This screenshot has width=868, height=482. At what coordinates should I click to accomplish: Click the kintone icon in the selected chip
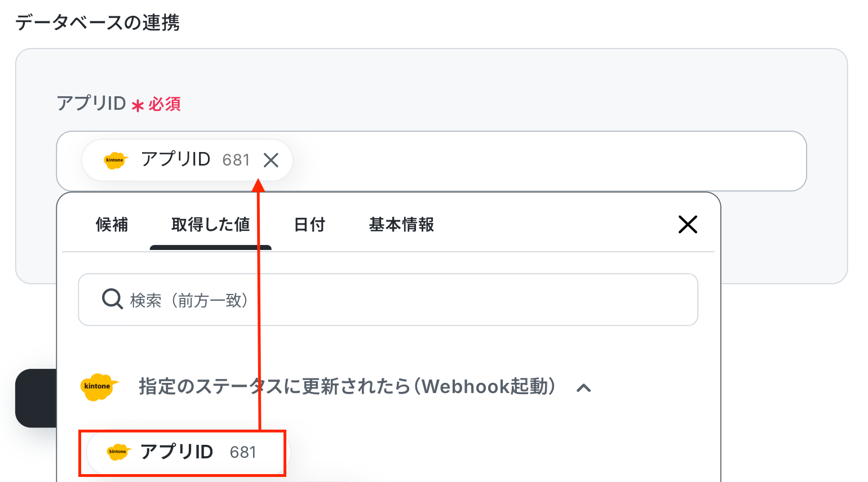[x=115, y=160]
